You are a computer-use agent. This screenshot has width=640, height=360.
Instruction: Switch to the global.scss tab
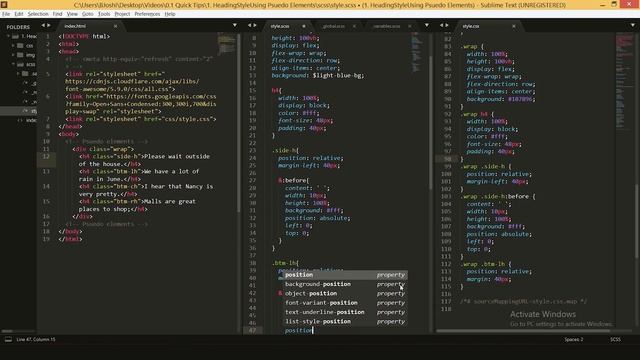[x=334, y=26]
